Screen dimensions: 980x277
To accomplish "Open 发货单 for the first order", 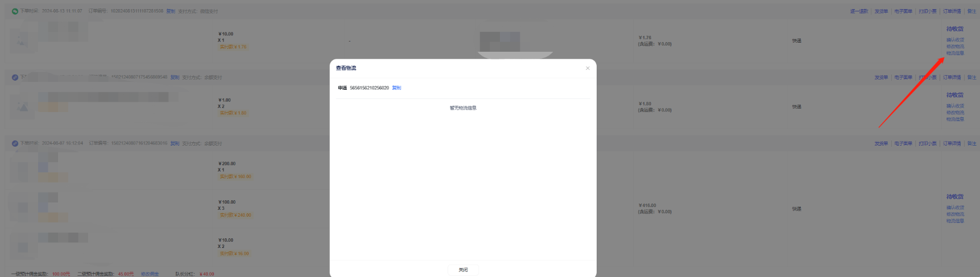I will tap(881, 11).
